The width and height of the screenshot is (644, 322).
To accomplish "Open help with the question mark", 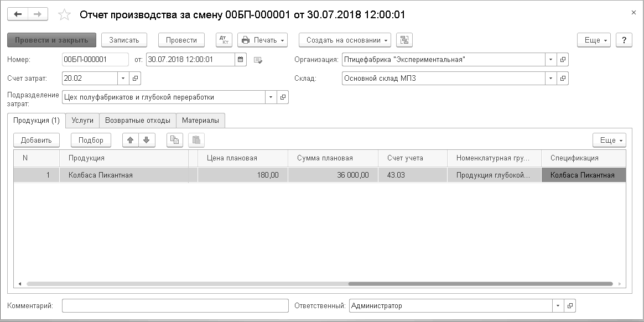I will 624,40.
